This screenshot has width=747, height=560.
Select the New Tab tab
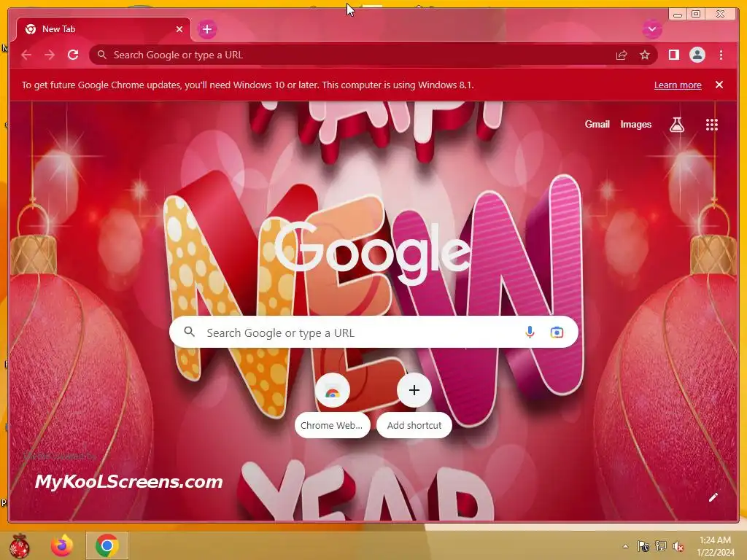pyautogui.click(x=104, y=29)
